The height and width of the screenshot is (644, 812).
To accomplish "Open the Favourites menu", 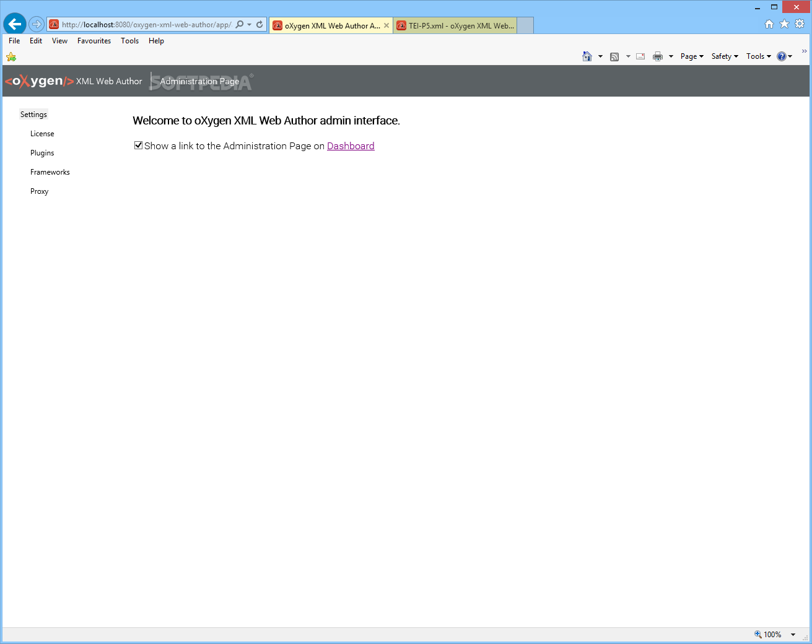I will click(x=94, y=41).
